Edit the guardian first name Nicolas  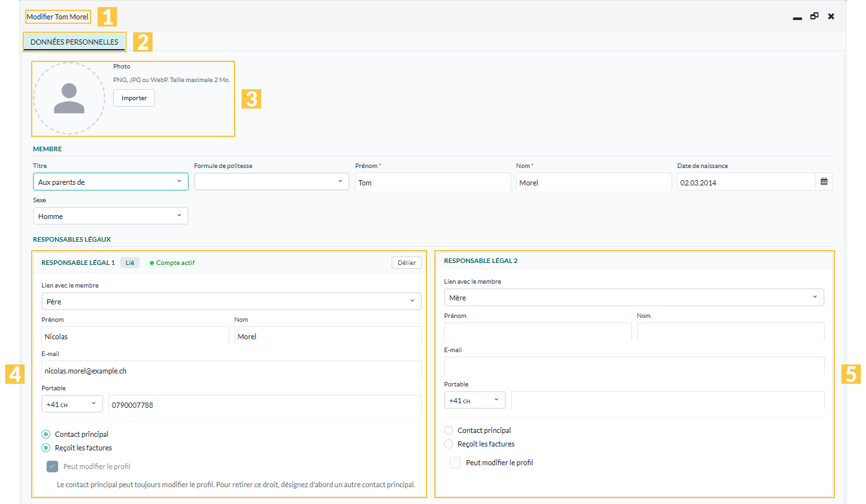(135, 336)
